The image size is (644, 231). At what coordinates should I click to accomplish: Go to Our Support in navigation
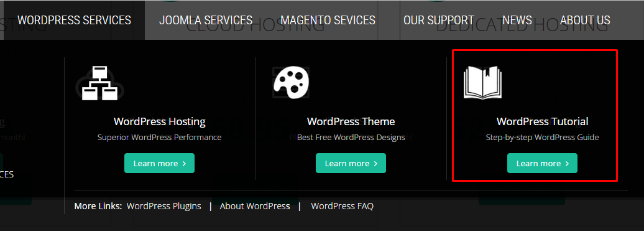439,20
